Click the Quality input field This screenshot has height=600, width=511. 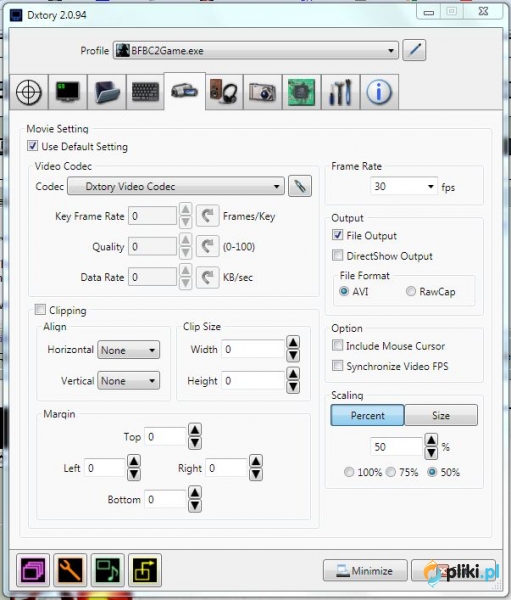click(x=152, y=246)
